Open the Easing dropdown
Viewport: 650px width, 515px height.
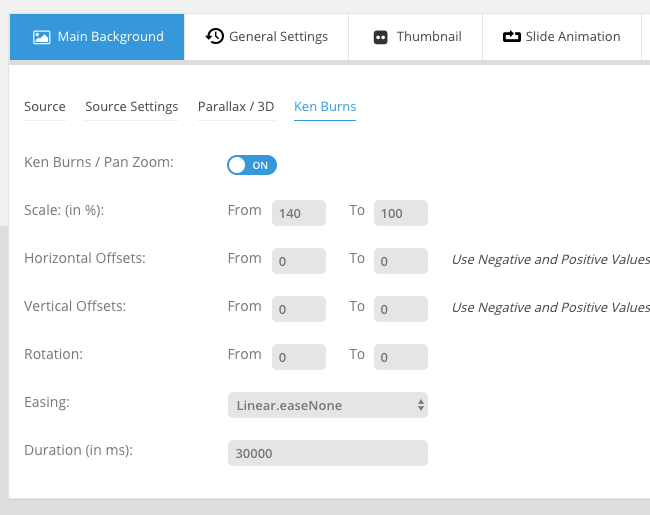[x=328, y=405]
